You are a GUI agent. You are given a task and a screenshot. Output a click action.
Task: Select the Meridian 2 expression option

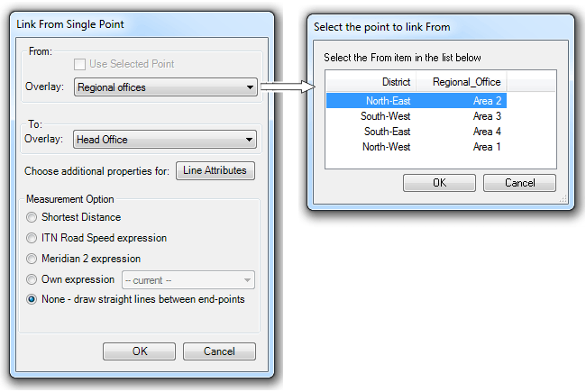[32, 259]
